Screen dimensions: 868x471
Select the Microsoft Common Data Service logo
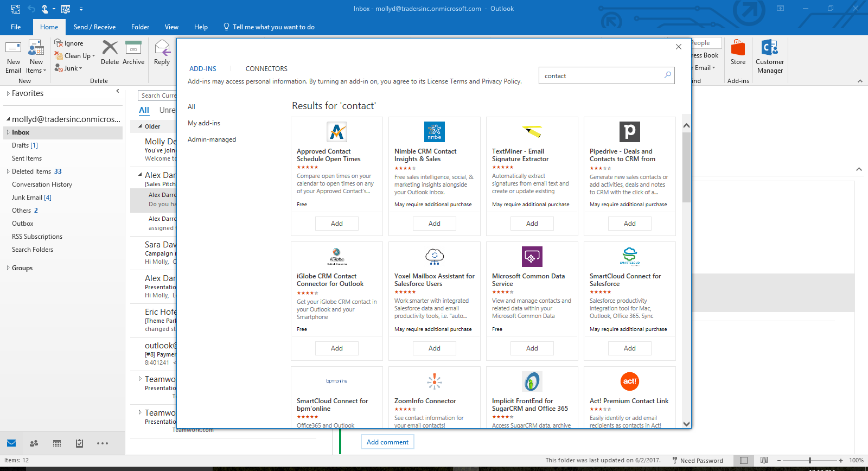532,257
